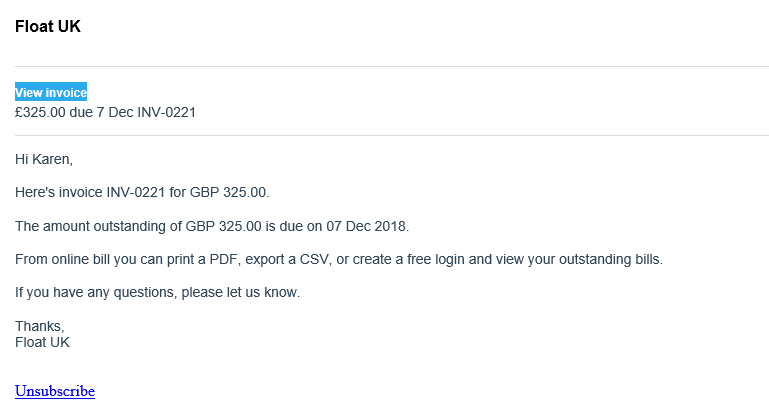Click the divider line above Hi Karen
This screenshot has width=769, height=416.
click(392, 135)
